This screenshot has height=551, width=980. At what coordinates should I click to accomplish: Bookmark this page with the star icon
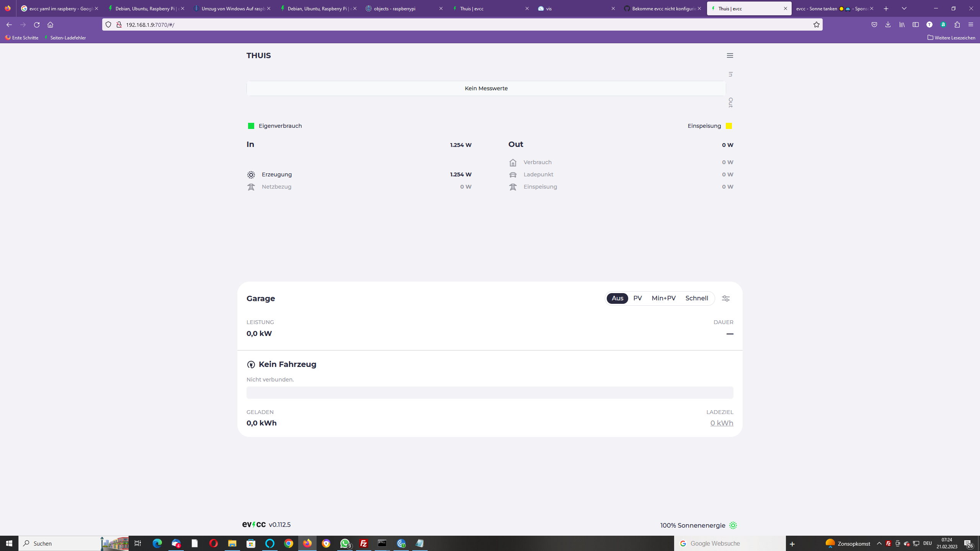[x=816, y=24]
